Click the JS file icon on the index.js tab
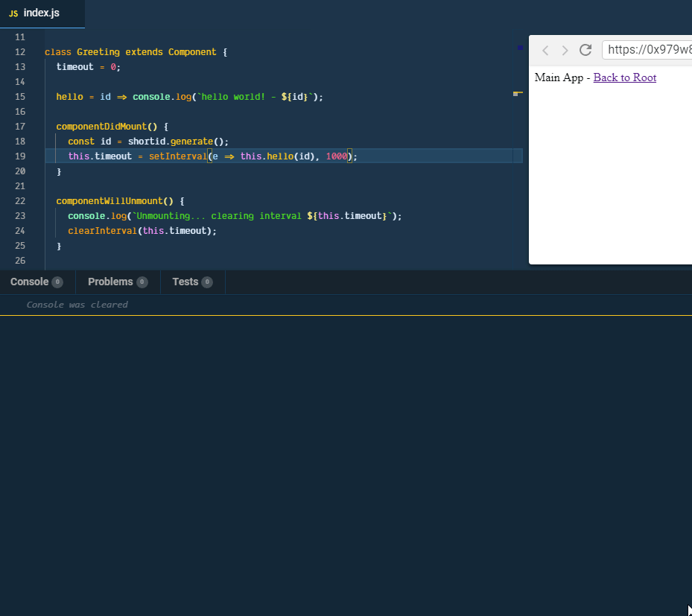692x616 pixels. point(13,13)
